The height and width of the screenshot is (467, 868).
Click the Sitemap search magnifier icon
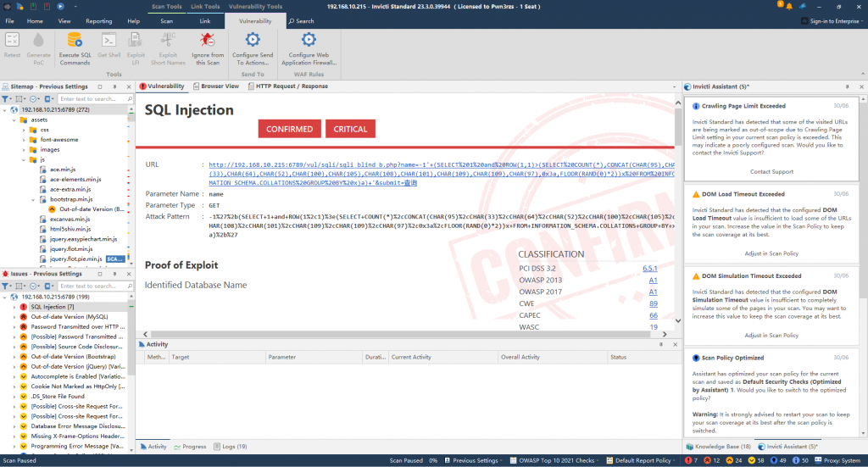pyautogui.click(x=130, y=99)
